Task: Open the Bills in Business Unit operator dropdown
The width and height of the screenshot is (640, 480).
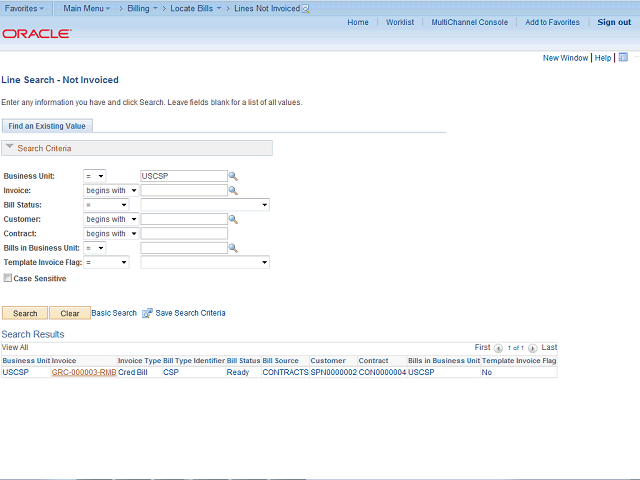Action: [x=95, y=248]
